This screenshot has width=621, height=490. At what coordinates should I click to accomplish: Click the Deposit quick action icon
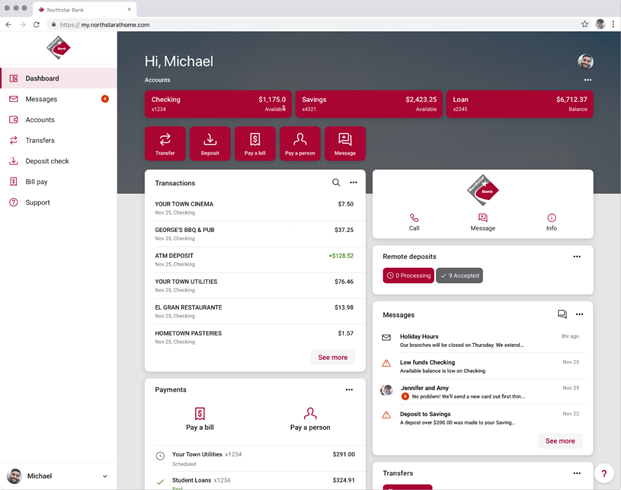coord(210,140)
